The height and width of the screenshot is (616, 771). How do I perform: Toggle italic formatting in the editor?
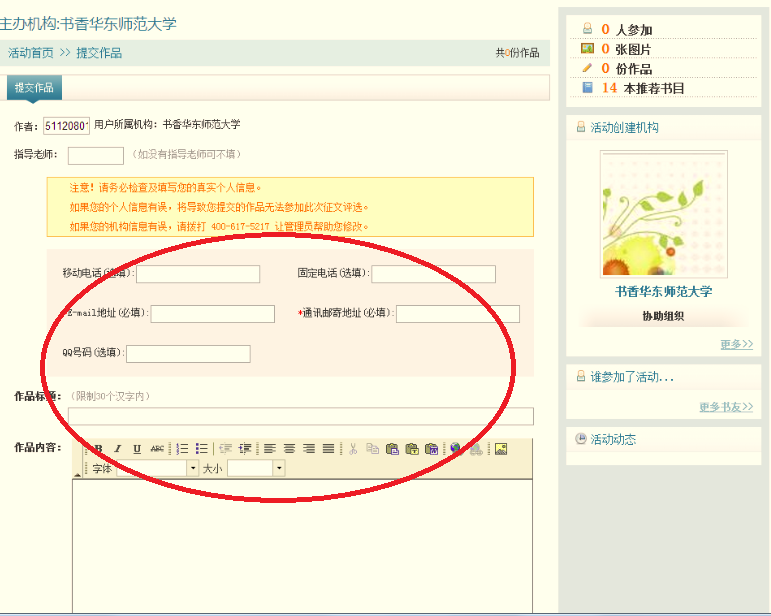click(x=117, y=449)
